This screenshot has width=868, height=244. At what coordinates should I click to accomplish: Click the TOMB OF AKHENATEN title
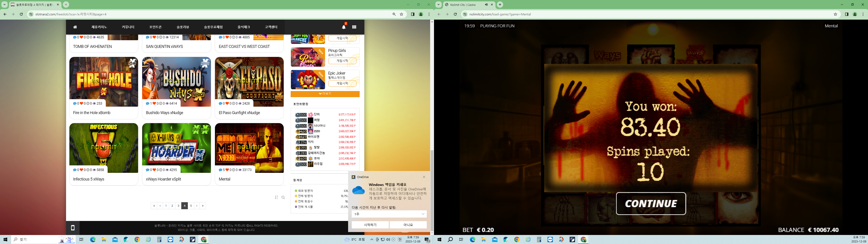tap(92, 47)
